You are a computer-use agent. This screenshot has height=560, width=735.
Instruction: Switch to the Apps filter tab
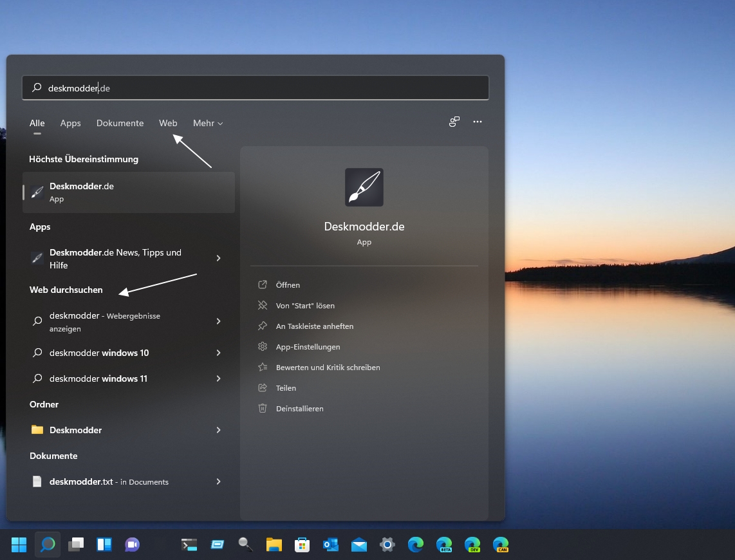coord(70,123)
